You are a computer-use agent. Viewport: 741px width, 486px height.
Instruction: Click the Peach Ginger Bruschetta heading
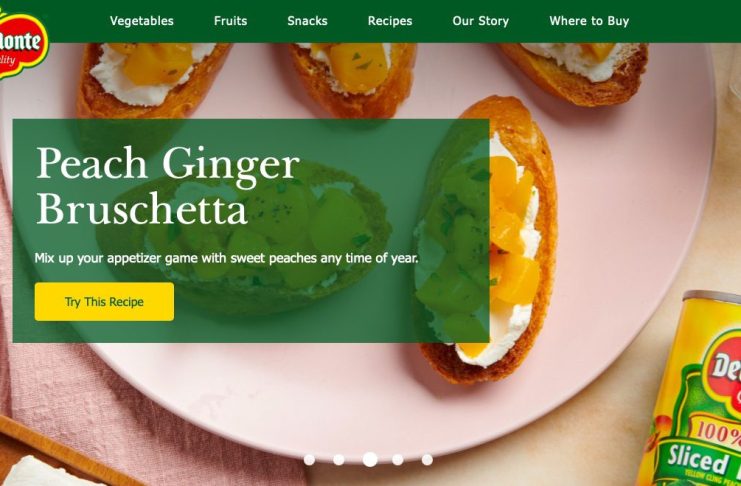(x=168, y=185)
